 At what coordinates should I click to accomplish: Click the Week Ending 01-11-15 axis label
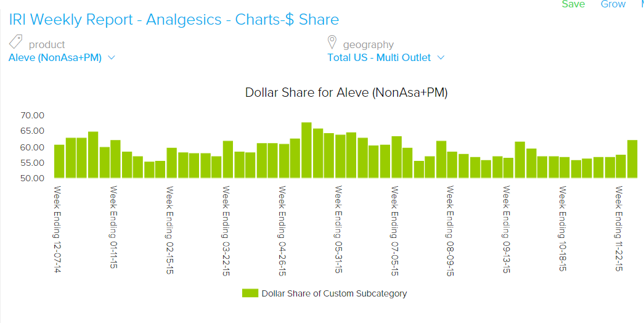[x=114, y=227]
